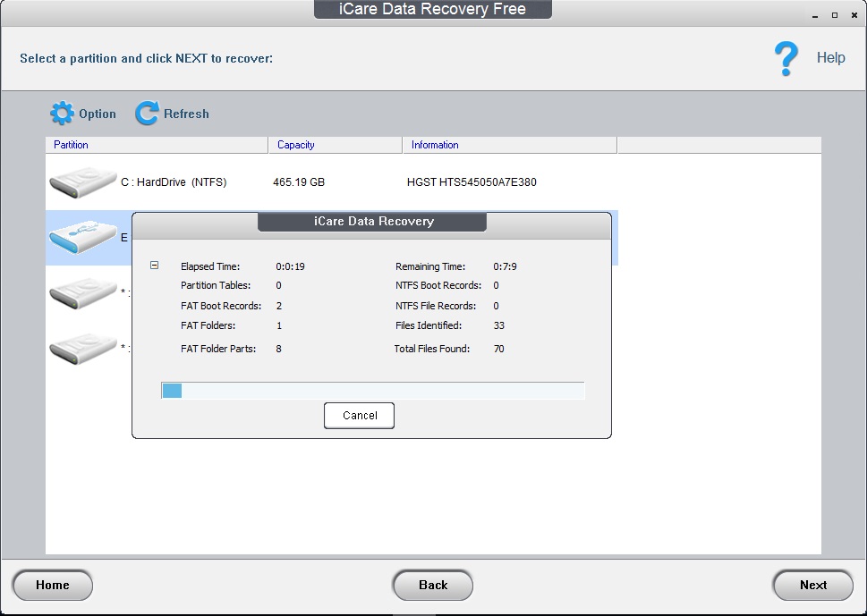The height and width of the screenshot is (616, 867).
Task: Go Back to the previous screen
Action: pos(432,586)
